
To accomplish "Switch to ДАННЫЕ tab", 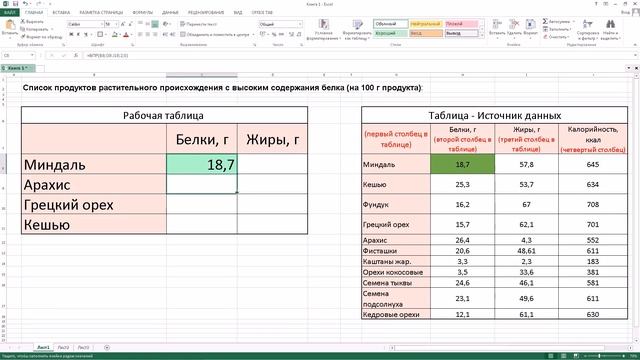I will (x=170, y=12).
